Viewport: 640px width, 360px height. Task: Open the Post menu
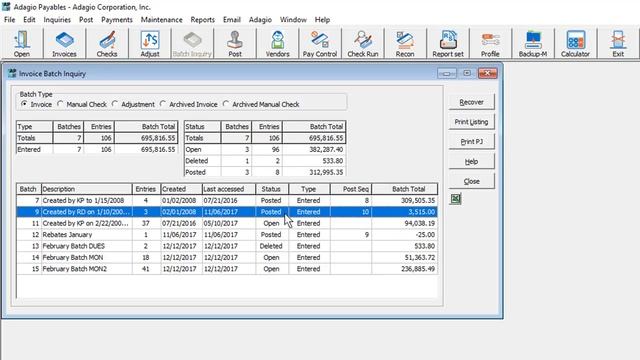click(86, 20)
